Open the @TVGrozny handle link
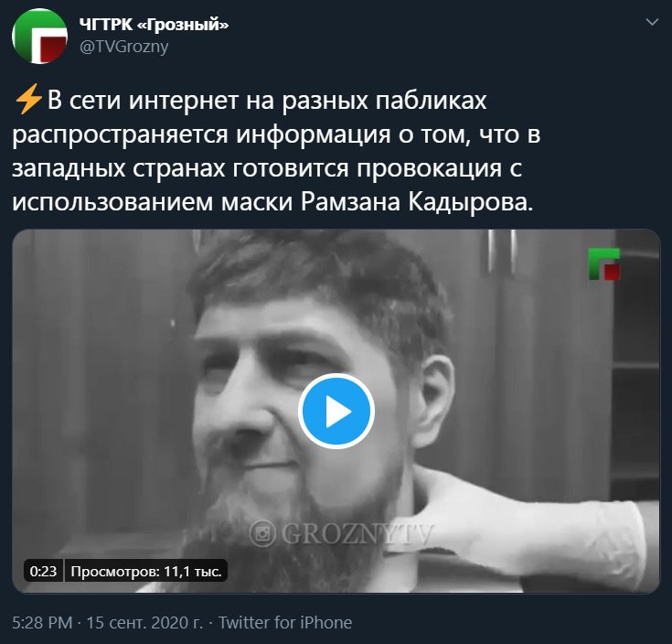 coord(124,47)
